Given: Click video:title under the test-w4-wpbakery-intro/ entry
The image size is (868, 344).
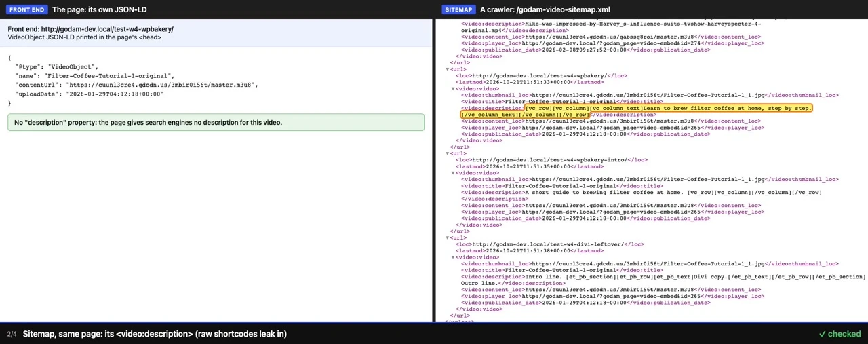Looking at the screenshot, I should point(562,186).
